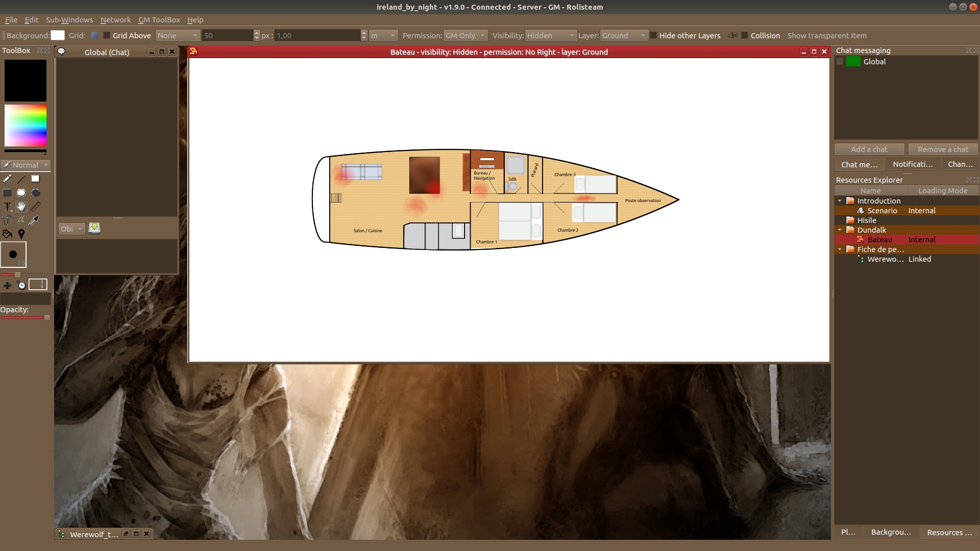Toggle Hide other Layers checkbox

click(x=653, y=36)
